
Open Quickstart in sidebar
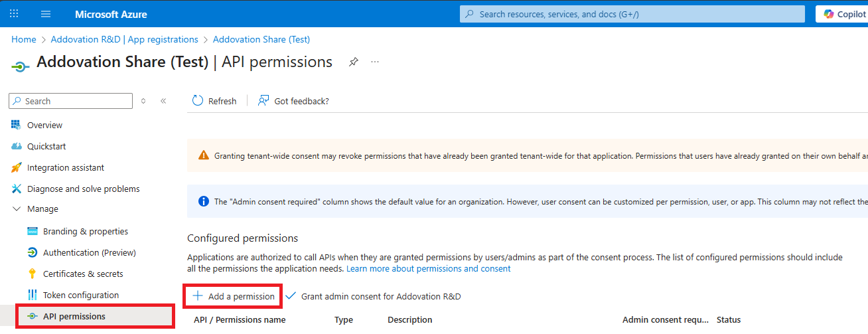(x=46, y=146)
